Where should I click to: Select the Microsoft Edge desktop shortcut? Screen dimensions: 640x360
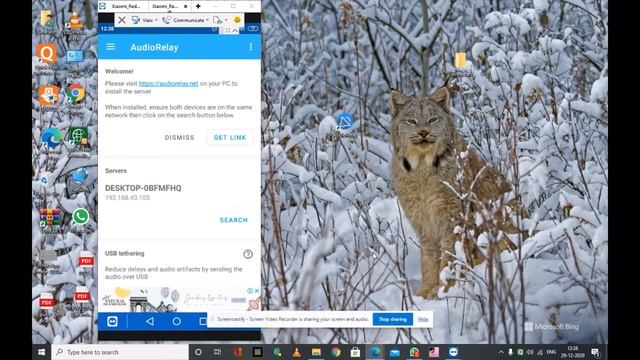click(x=51, y=141)
